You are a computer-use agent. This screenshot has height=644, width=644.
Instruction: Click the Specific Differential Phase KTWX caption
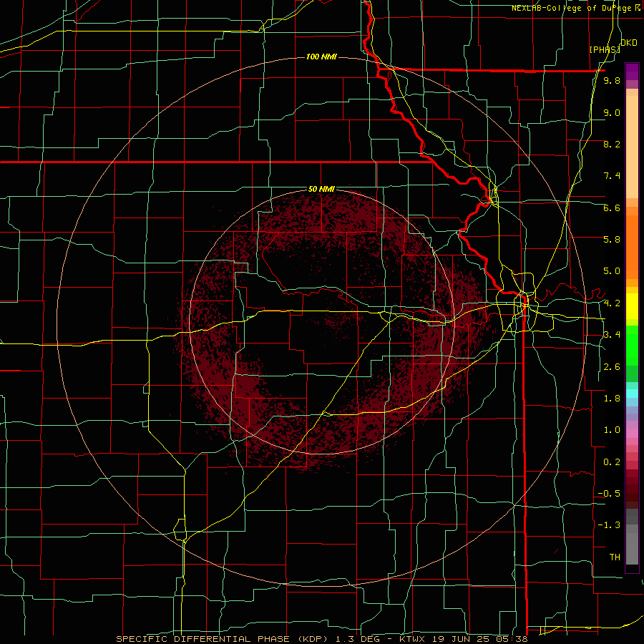tap(321, 639)
